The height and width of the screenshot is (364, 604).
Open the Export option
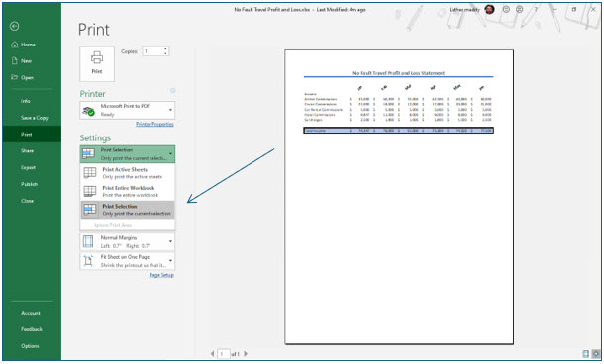tap(28, 167)
